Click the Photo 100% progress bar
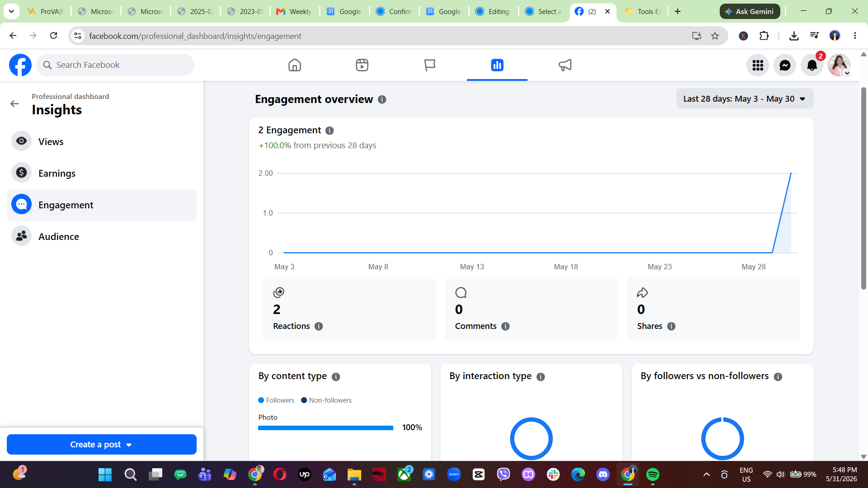868x488 pixels. 325,428
